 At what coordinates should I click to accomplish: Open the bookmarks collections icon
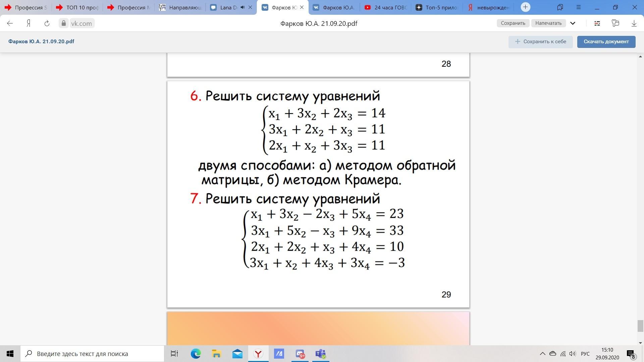coord(560,7)
